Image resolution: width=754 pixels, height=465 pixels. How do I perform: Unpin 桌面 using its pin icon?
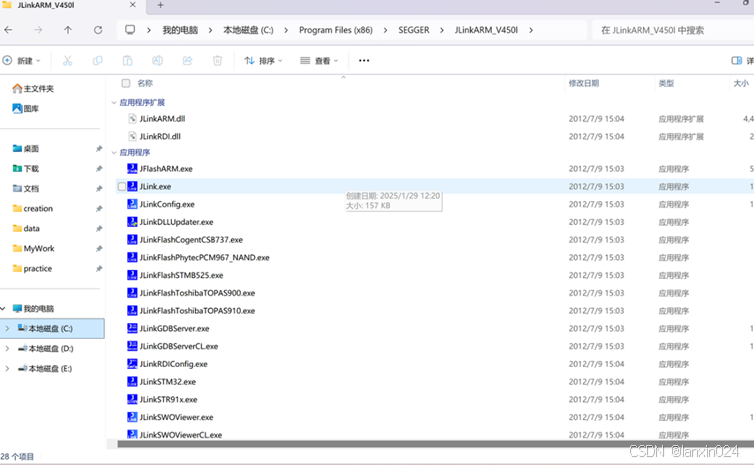pos(99,149)
